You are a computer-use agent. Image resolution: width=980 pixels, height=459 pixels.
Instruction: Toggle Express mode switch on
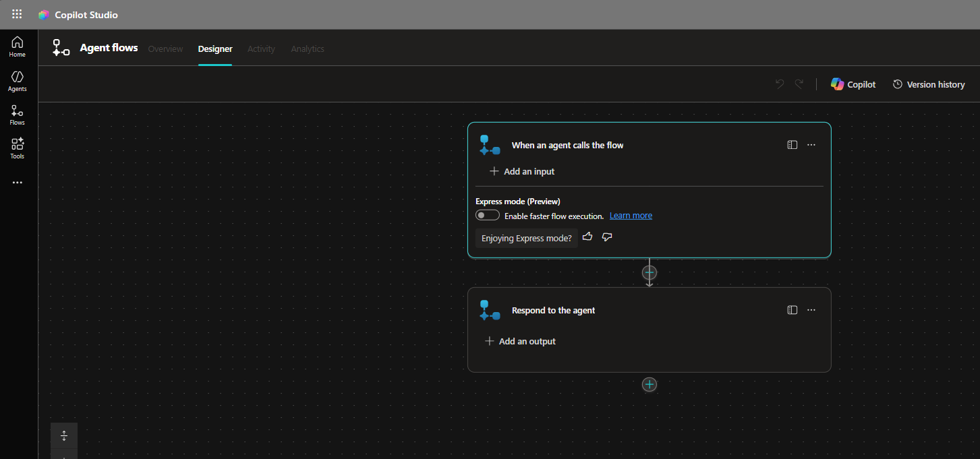[x=488, y=216]
